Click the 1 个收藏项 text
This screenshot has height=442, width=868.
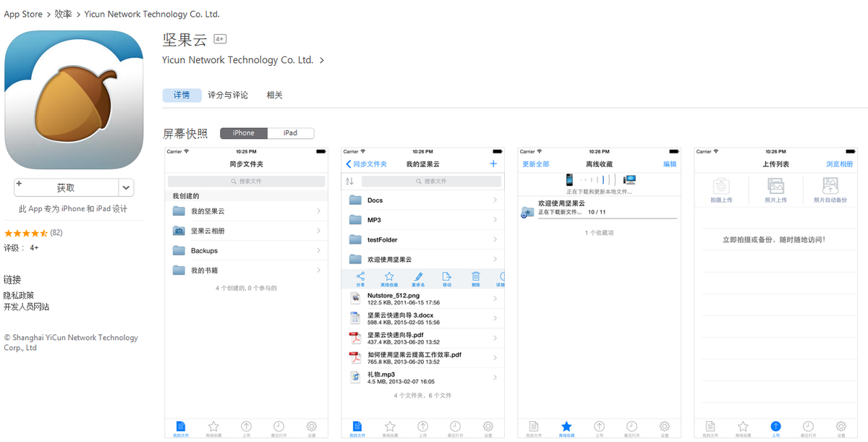click(599, 233)
